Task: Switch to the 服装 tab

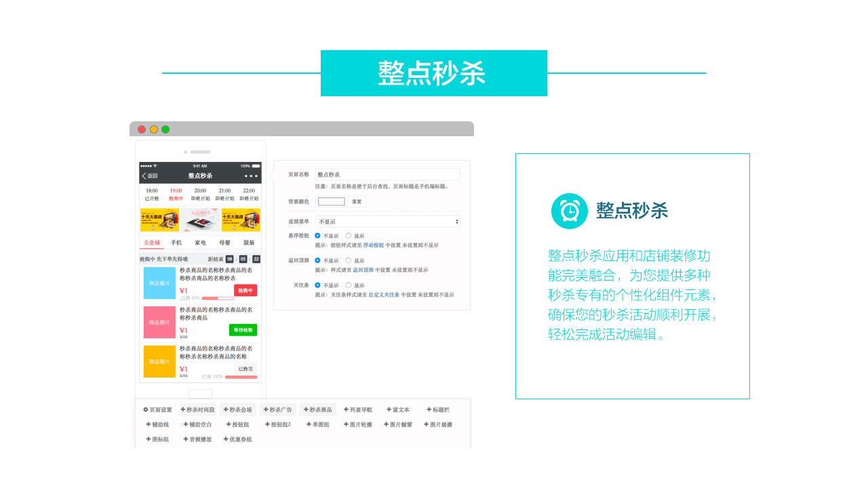Action: click(249, 243)
